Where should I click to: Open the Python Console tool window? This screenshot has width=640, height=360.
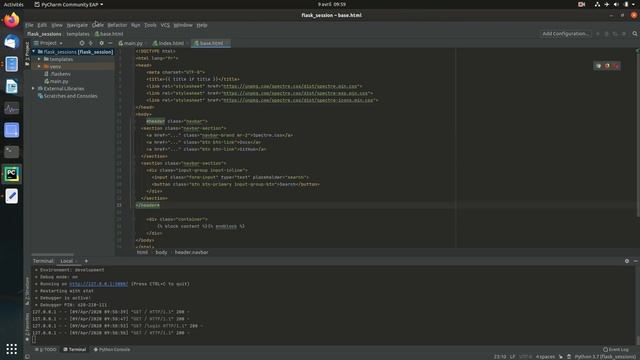(112, 349)
